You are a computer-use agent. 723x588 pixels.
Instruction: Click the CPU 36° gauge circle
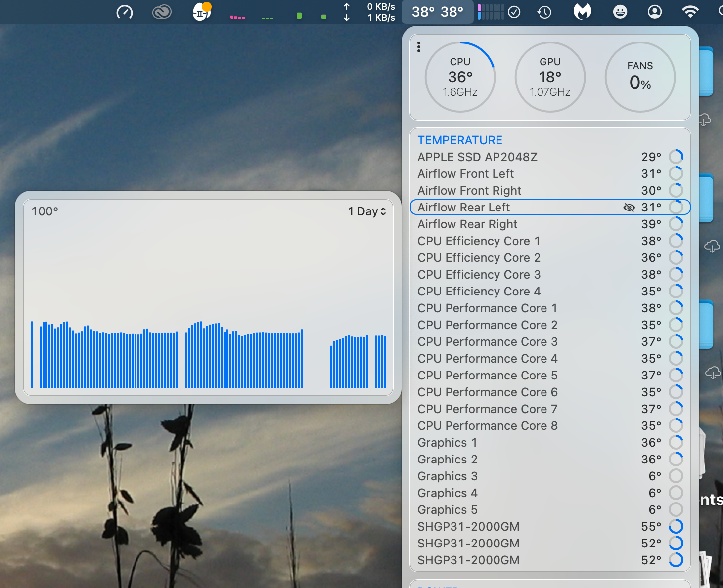pyautogui.click(x=460, y=77)
